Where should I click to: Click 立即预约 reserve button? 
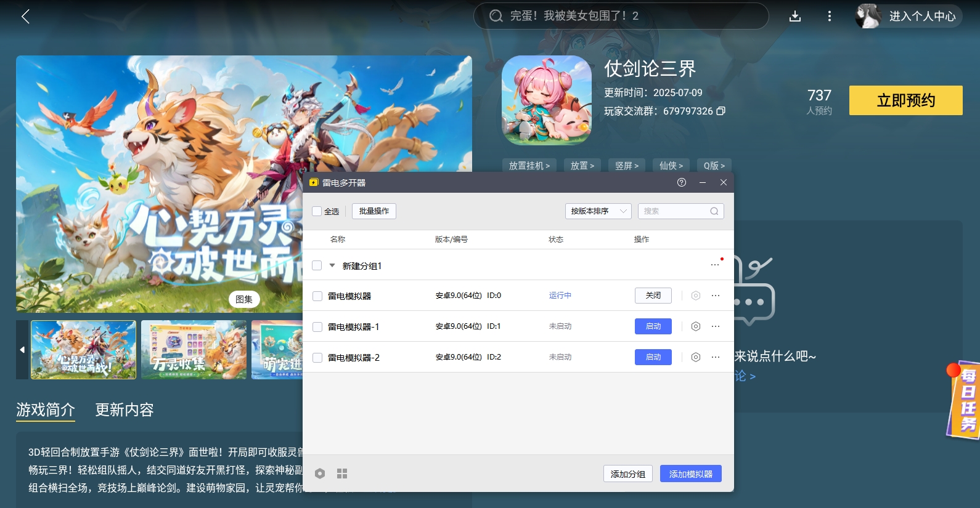click(x=906, y=100)
